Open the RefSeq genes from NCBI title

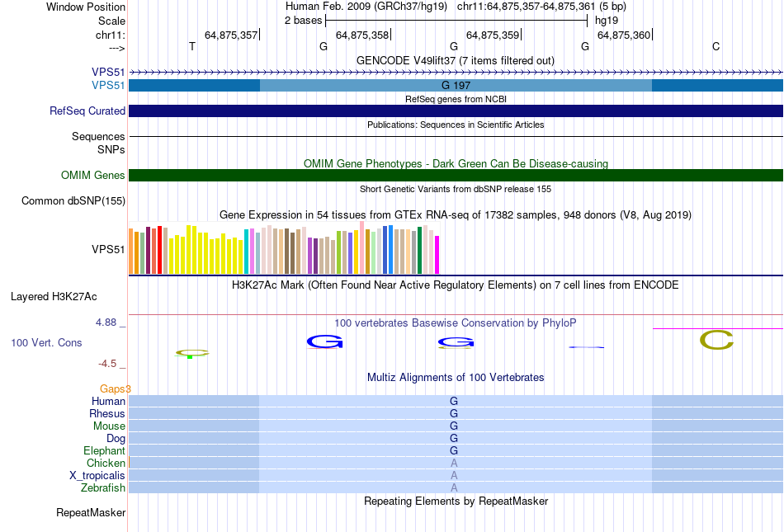[x=456, y=99]
